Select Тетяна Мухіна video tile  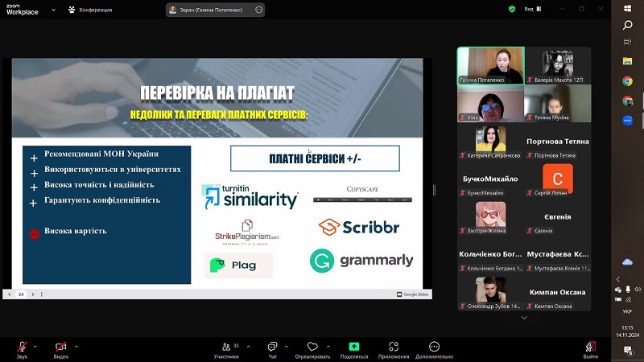point(558,104)
